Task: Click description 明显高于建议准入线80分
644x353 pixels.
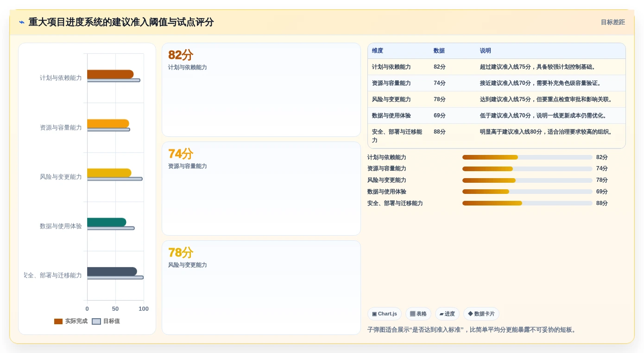Action: (x=547, y=132)
